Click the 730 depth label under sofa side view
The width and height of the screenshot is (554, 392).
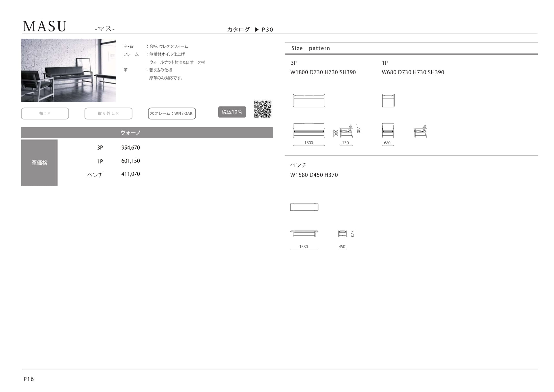click(345, 143)
